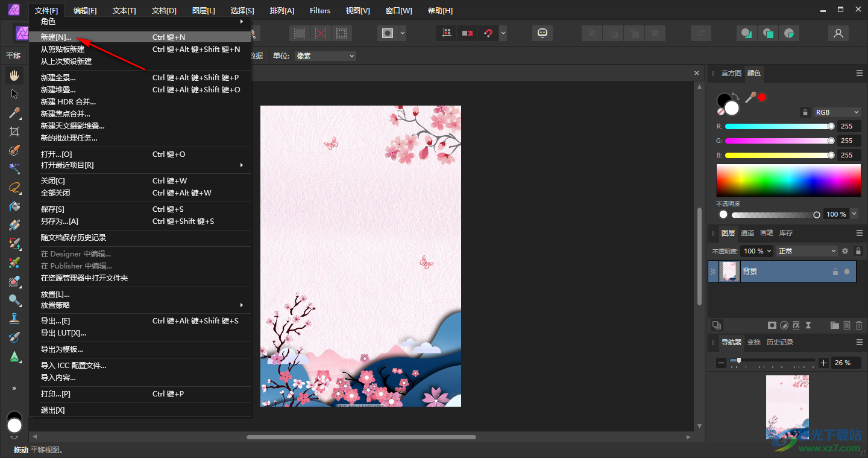Select the Freehand Selection lasso tool
The height and width of the screenshot is (458, 868).
coord(14,188)
